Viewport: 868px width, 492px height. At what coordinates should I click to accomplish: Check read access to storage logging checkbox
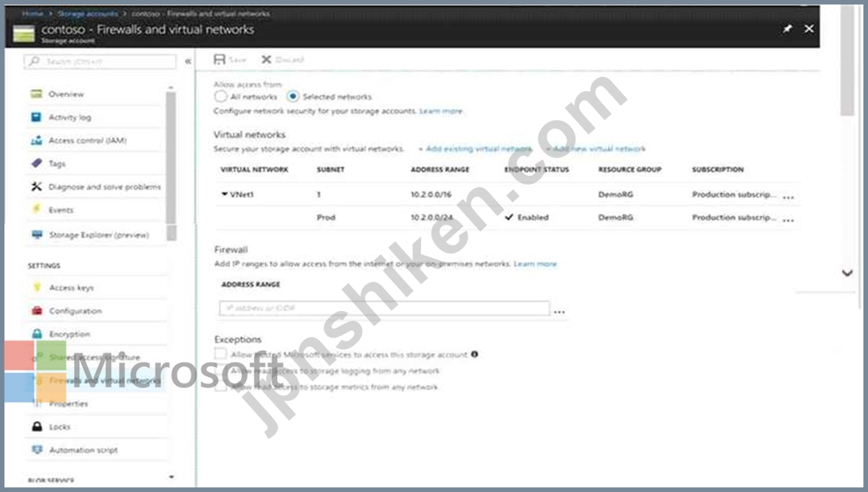pos(221,371)
